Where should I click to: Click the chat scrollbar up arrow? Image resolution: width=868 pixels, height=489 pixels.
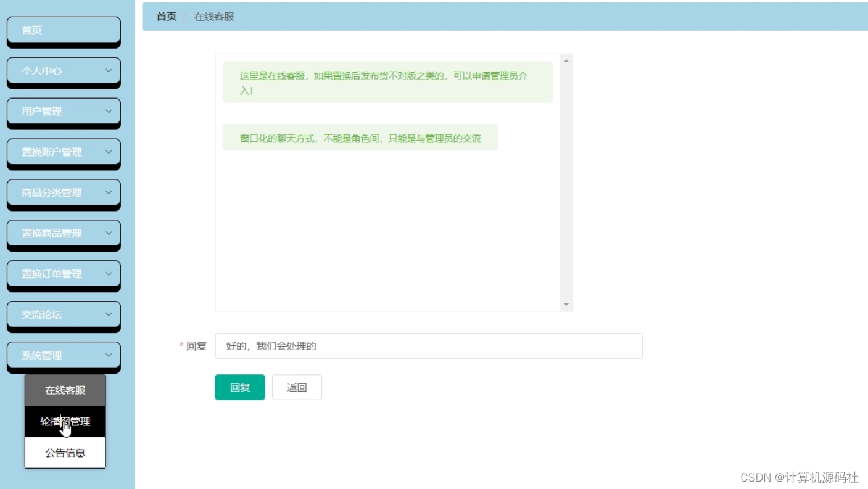click(566, 60)
